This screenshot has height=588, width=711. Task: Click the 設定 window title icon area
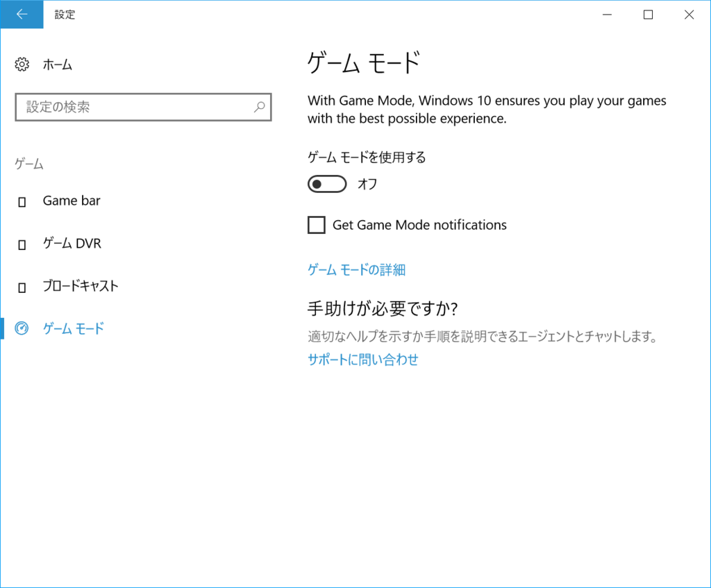[x=65, y=14]
